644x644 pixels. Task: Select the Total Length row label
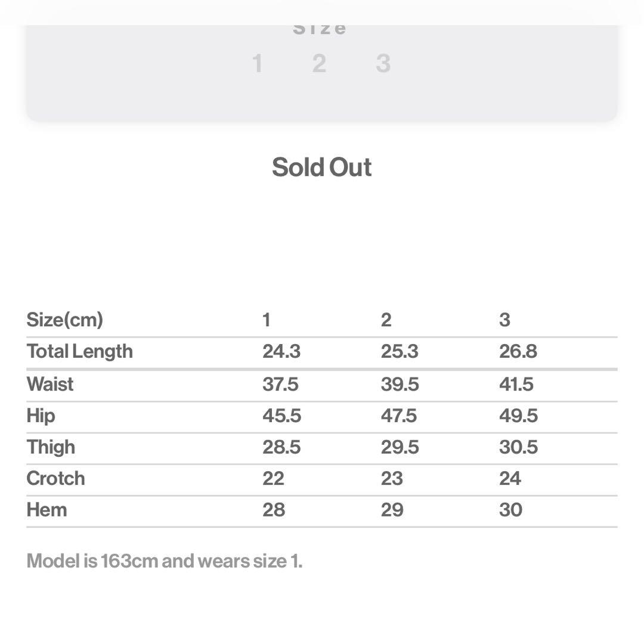(80, 351)
